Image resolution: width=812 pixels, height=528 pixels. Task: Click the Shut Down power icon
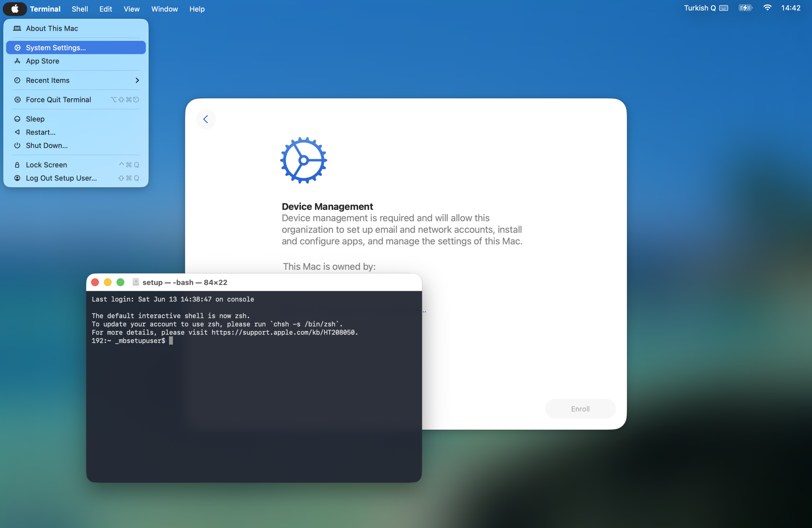pyautogui.click(x=17, y=145)
